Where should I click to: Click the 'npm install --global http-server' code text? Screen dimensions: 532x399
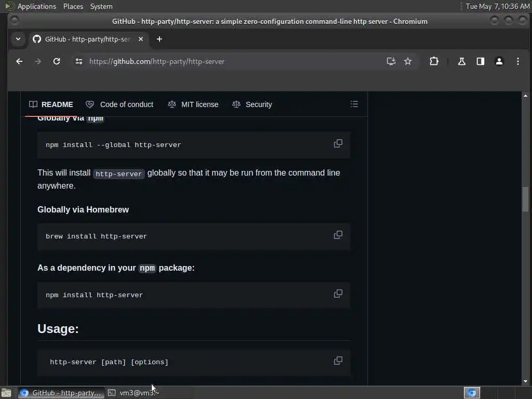pos(113,145)
